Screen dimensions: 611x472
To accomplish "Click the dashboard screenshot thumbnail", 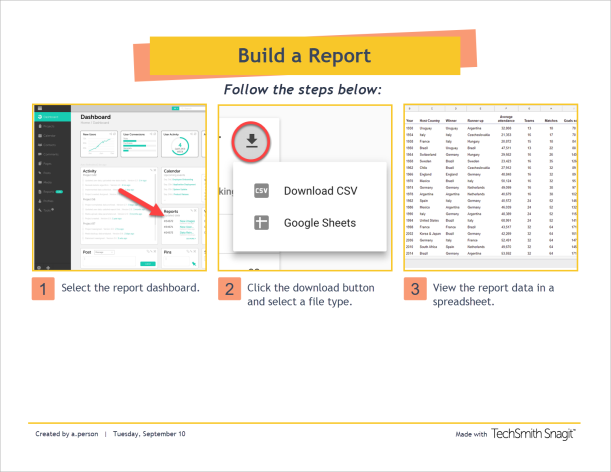I will (119, 188).
